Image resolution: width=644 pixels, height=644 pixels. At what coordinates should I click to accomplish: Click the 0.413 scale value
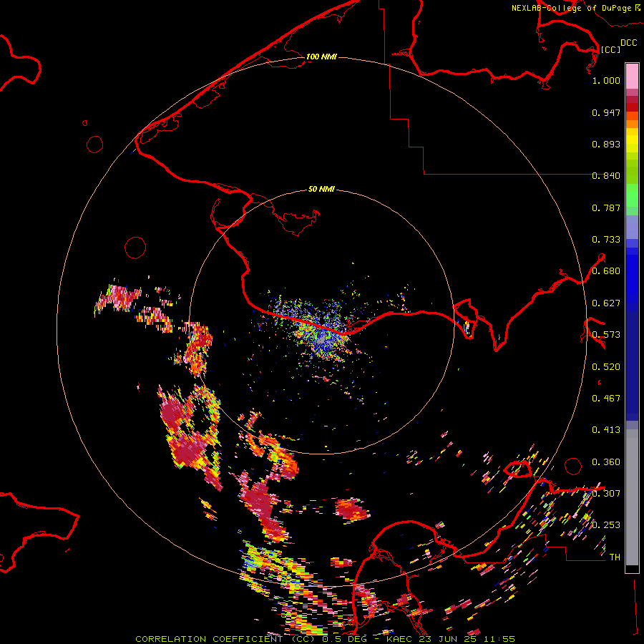(x=606, y=430)
